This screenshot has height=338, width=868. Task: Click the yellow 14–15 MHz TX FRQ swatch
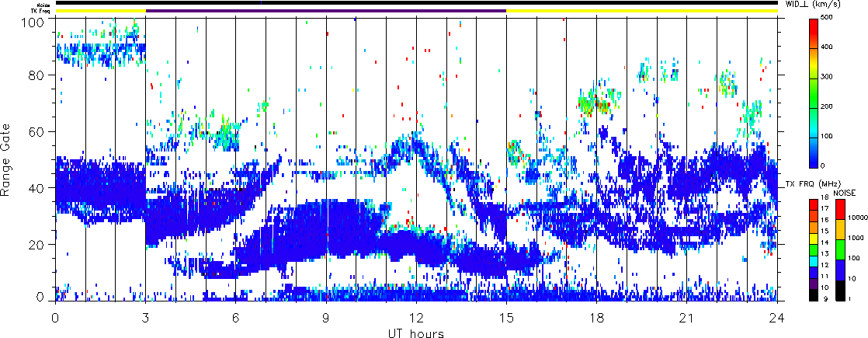[x=814, y=239]
